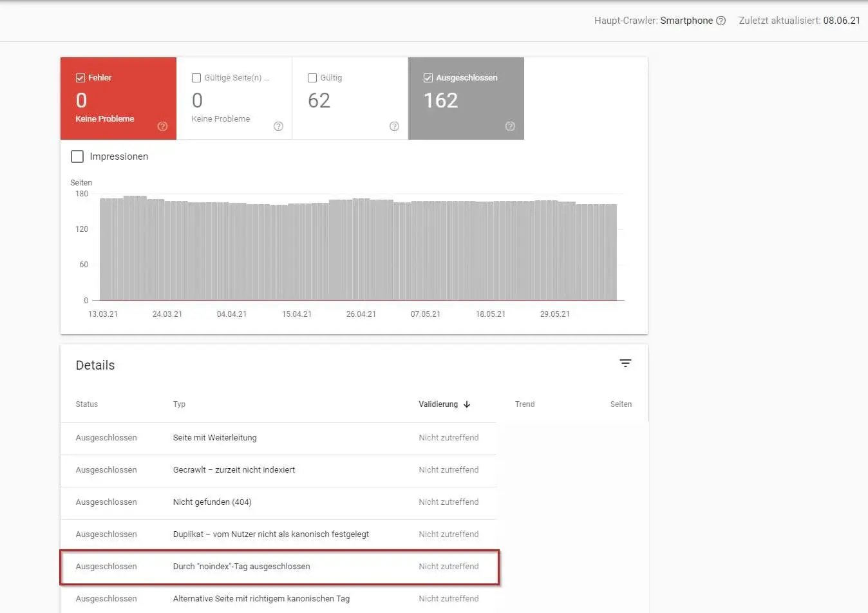Enable the Gültige Seite(n) checkbox
The image size is (868, 613).
pos(196,78)
